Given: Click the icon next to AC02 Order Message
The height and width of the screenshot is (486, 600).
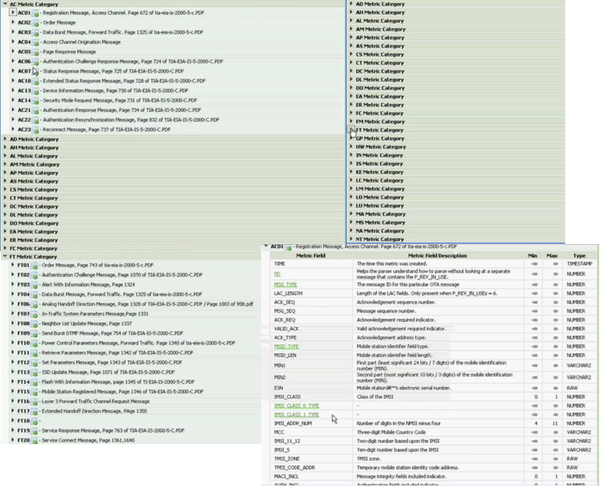Looking at the screenshot, I should click(35, 23).
